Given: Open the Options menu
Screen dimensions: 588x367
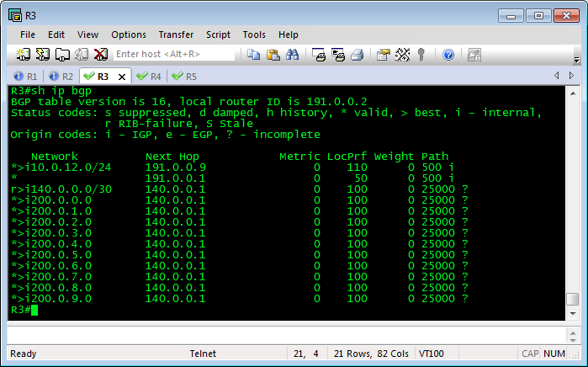Looking at the screenshot, I should click(129, 35).
